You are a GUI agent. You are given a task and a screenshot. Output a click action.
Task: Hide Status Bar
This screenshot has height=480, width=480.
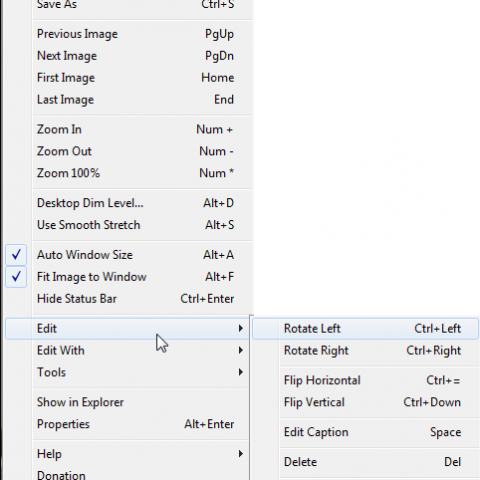127,299
